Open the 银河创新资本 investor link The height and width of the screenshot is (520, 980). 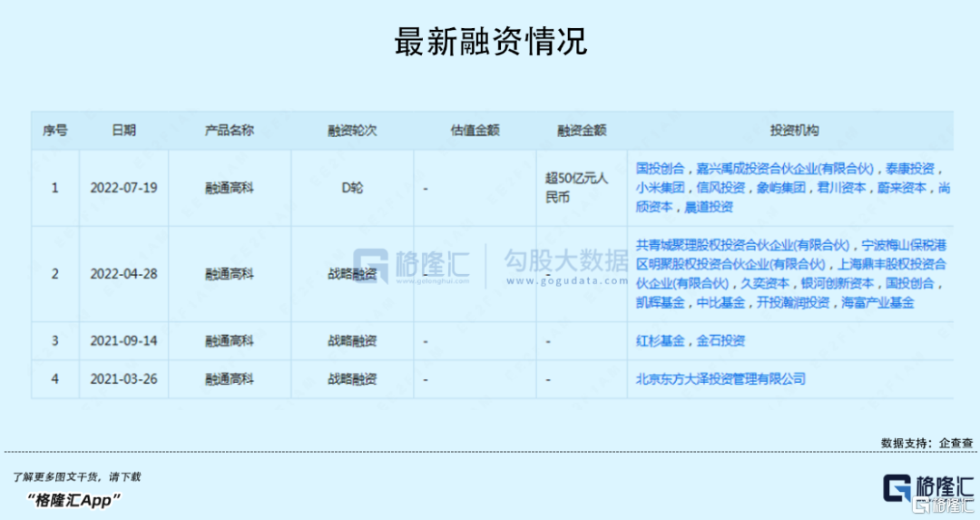pos(838,283)
